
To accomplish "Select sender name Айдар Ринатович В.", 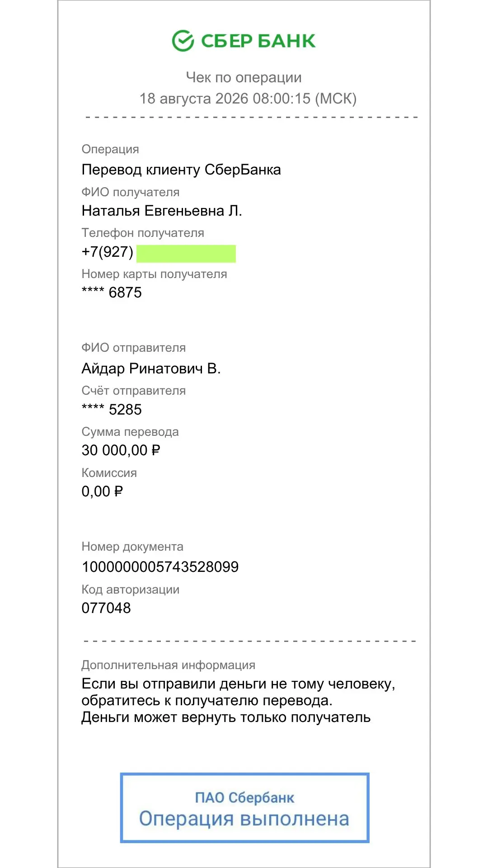I will click(x=151, y=368).
